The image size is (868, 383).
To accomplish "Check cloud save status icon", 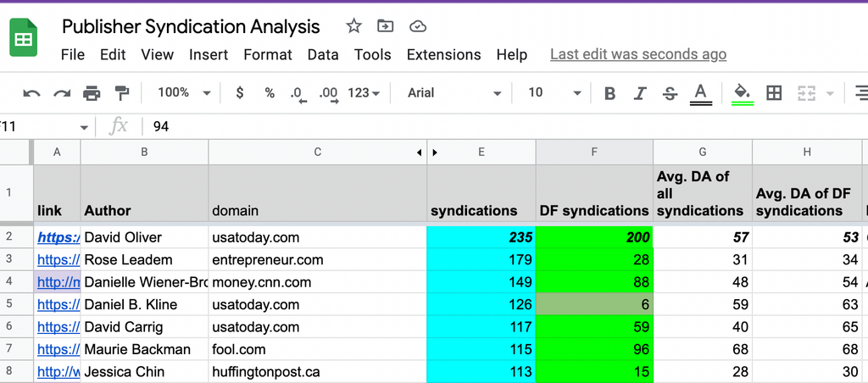I will pos(417,26).
